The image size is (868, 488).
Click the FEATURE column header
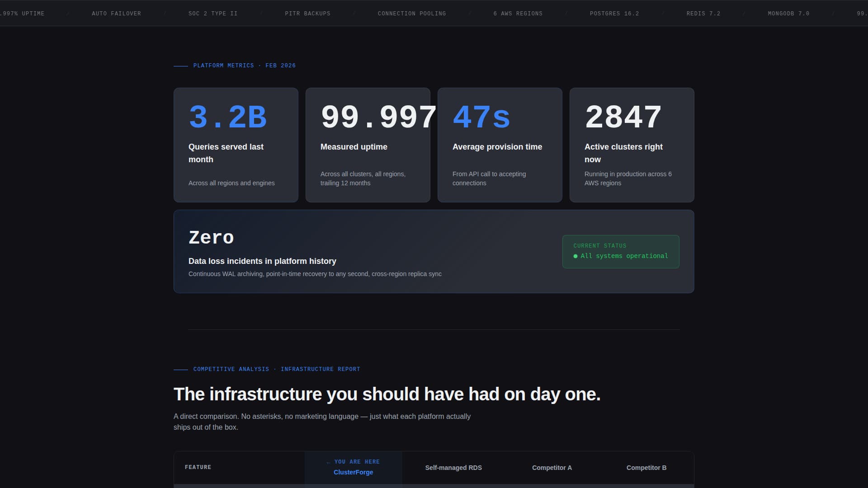pyautogui.click(x=198, y=467)
